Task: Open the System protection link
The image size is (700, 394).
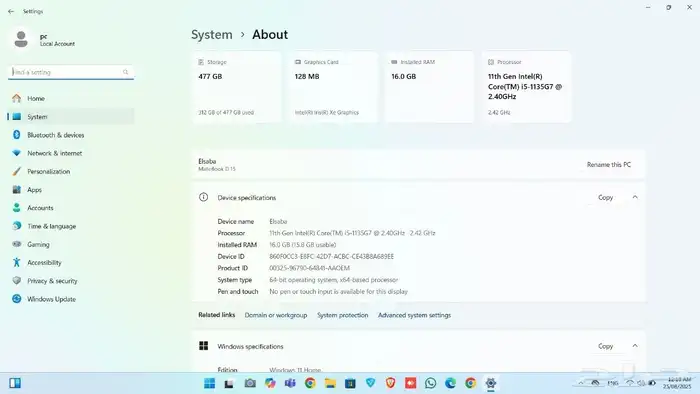Action: pos(342,315)
